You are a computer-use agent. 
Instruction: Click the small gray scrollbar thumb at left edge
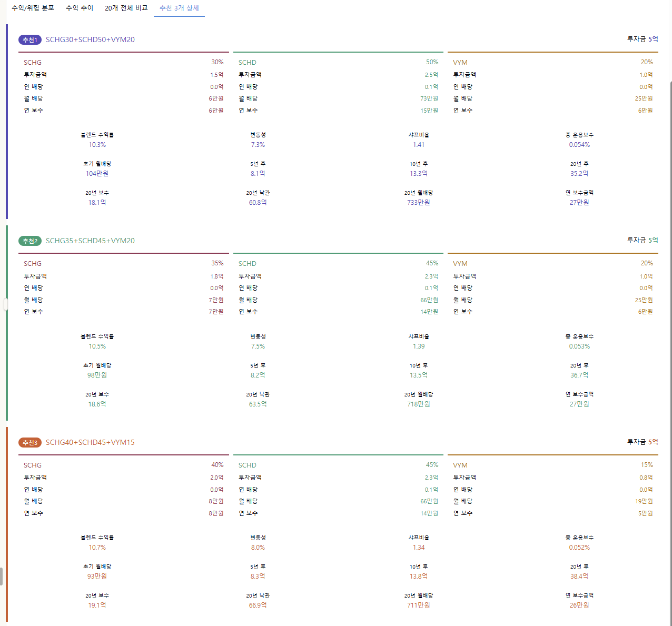click(x=1, y=577)
